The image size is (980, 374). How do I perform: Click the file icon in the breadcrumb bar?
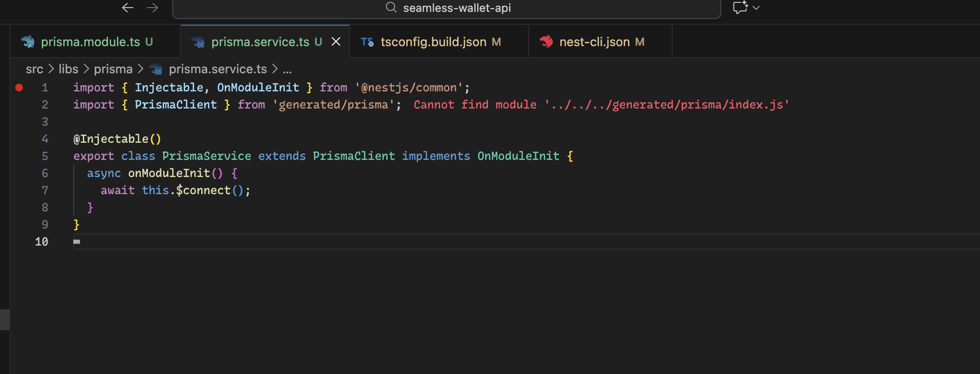coord(156,69)
